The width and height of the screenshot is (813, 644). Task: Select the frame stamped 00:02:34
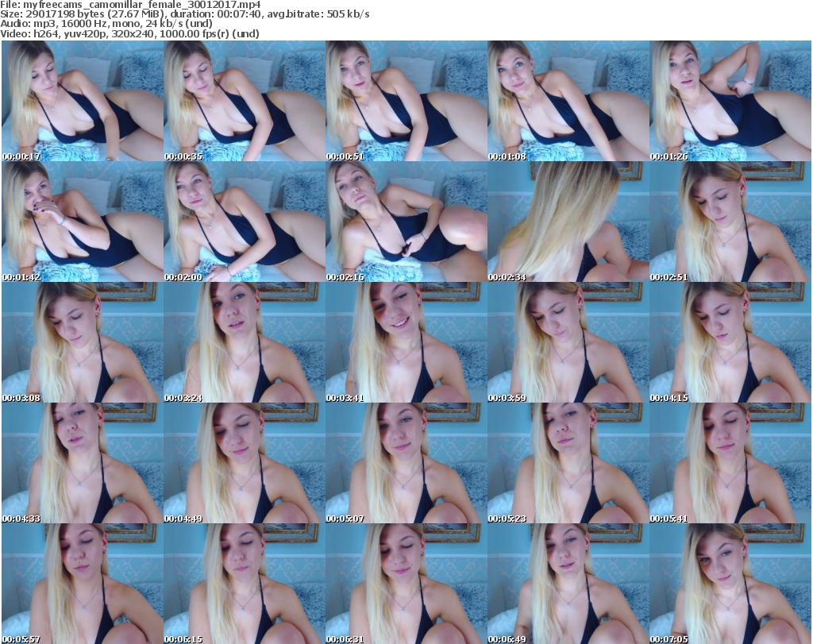[x=568, y=222]
